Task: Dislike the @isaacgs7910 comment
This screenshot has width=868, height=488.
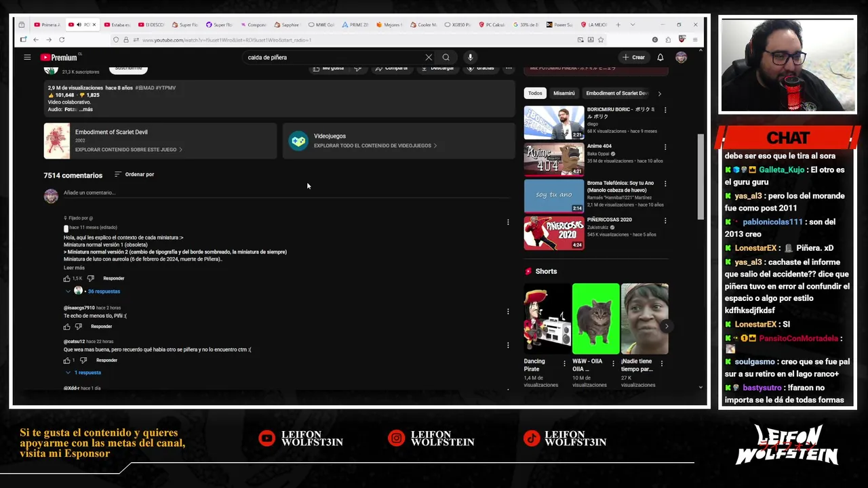Action: (x=78, y=327)
